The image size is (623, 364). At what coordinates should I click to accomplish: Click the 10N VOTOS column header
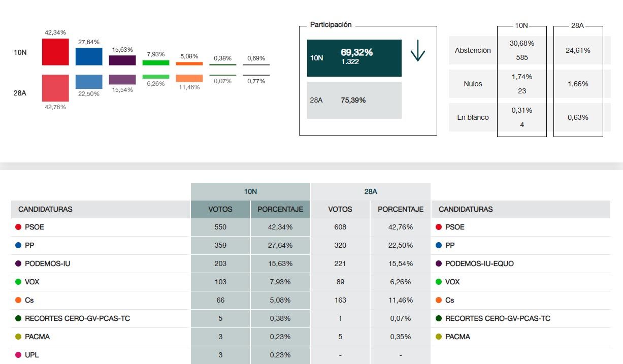pos(220,209)
